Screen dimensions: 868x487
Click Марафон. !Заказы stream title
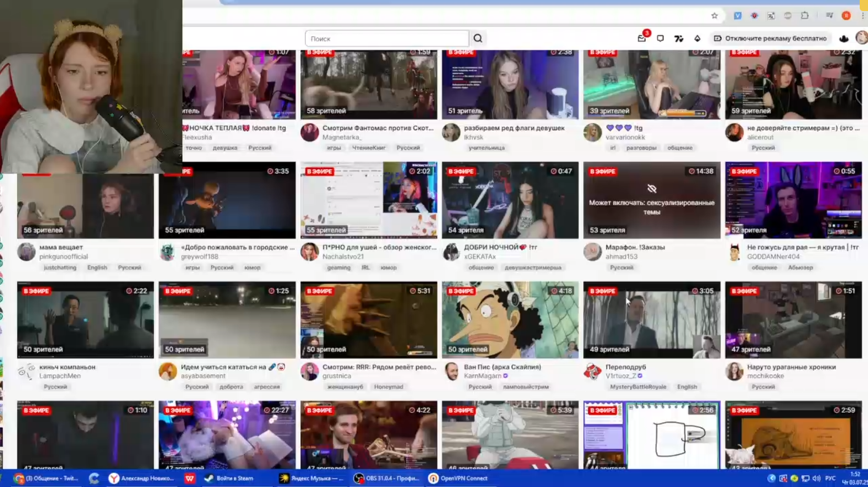pos(635,247)
